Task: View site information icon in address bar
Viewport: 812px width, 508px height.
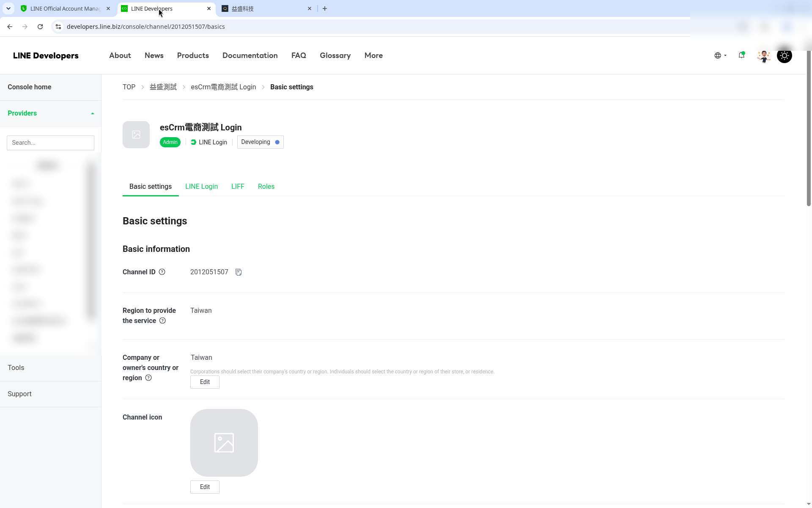Action: coord(58,27)
